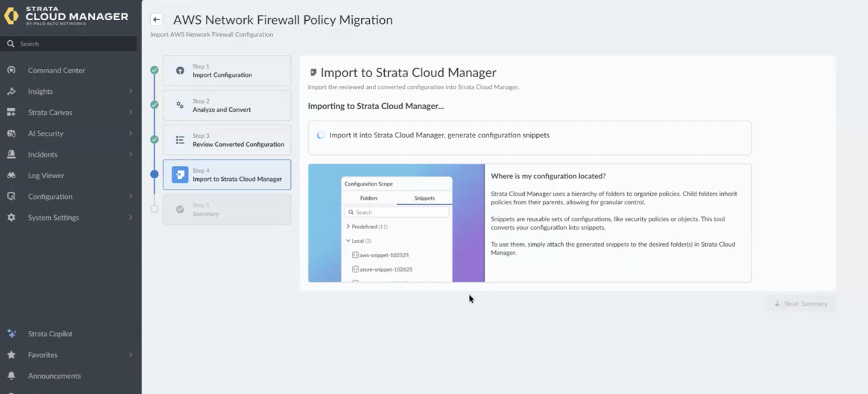Open Strata Canvas in the sidebar
This screenshot has width=868, height=394.
tap(50, 113)
